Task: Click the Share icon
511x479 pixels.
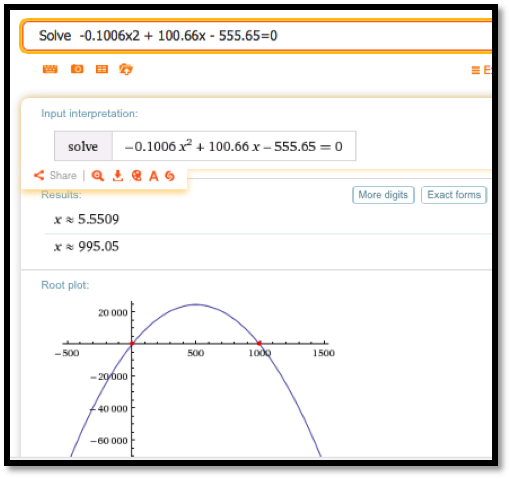Action: (x=39, y=175)
